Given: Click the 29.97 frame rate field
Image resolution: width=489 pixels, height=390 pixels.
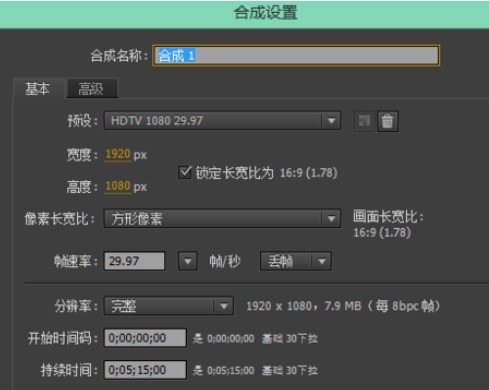Looking at the screenshot, I should 134,261.
